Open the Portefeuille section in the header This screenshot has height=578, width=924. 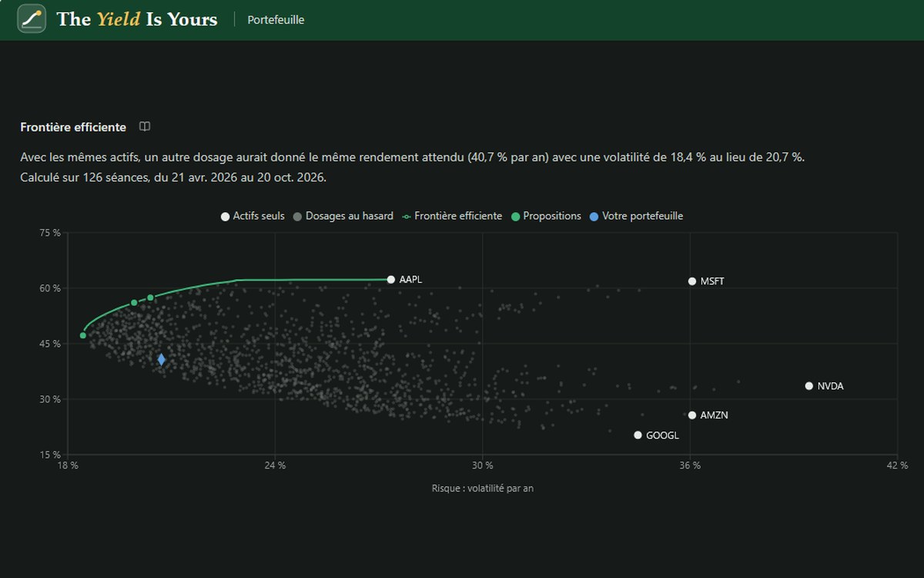[276, 20]
